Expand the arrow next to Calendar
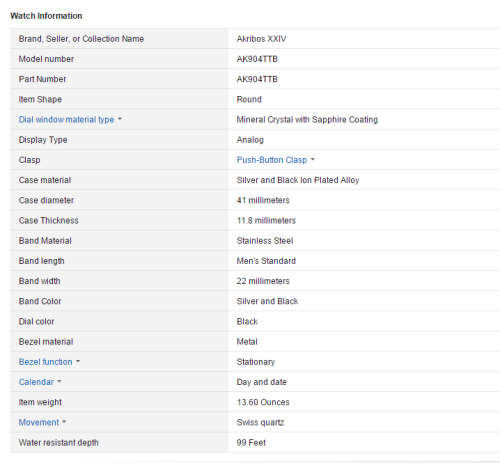The image size is (500, 463). (59, 381)
